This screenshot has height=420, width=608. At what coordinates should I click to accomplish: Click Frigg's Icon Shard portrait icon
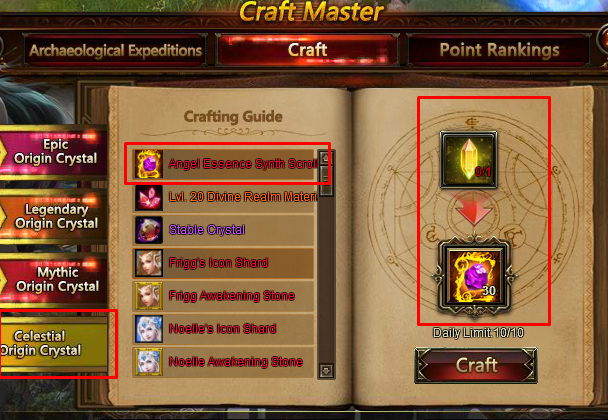[149, 263]
